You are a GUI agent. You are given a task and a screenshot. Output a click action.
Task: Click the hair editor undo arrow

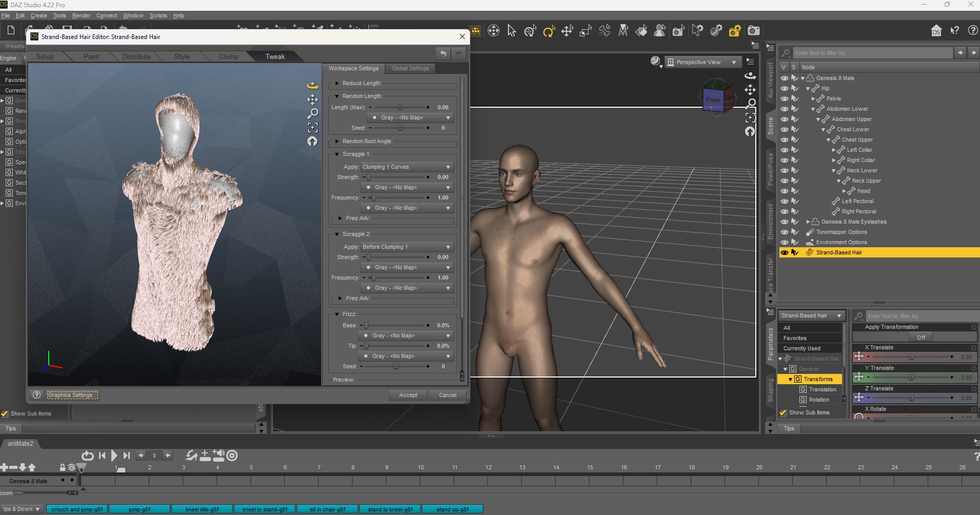tap(443, 53)
